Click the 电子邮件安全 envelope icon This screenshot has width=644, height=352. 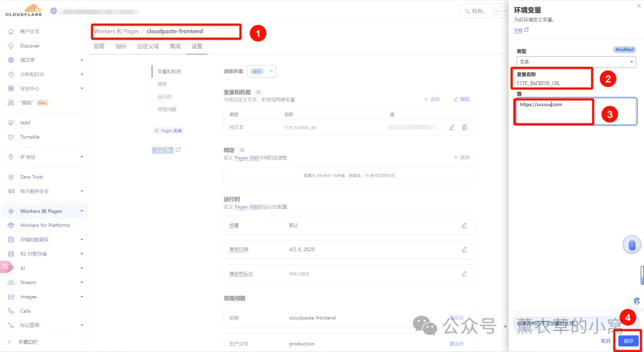[11, 191]
